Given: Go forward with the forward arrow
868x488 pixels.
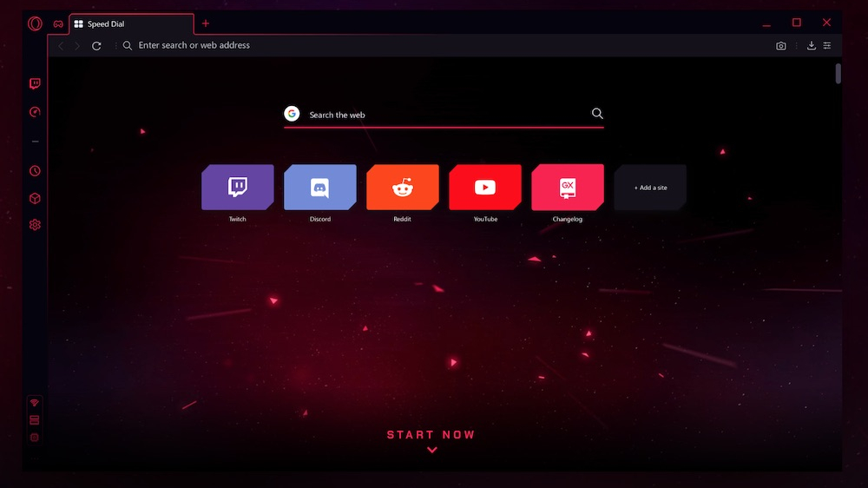Looking at the screenshot, I should [x=77, y=45].
